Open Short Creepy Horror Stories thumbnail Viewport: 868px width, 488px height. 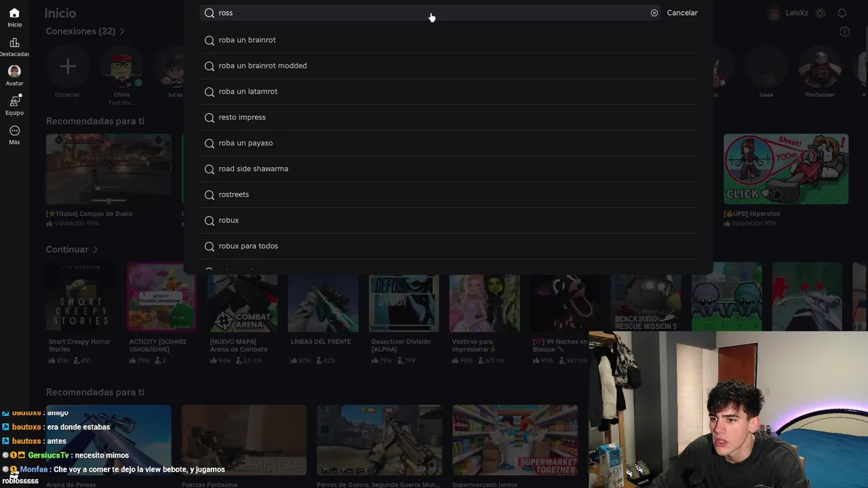point(80,298)
